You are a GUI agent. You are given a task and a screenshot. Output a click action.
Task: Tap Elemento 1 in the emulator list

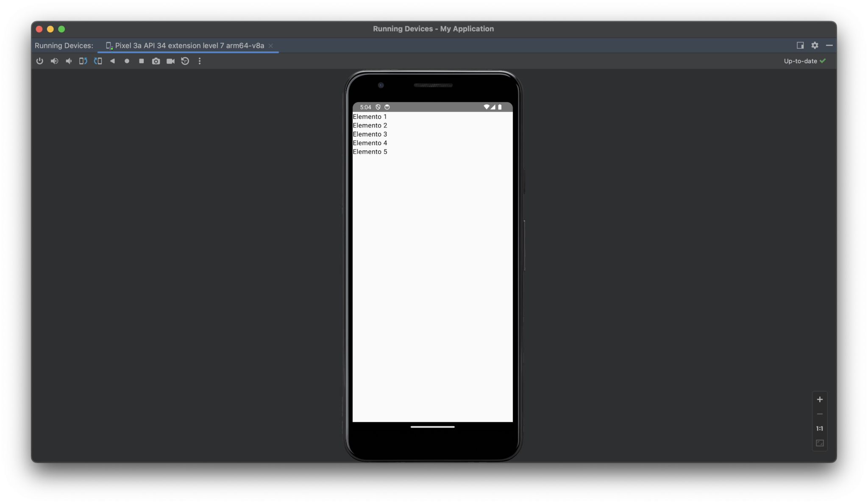pos(370,117)
